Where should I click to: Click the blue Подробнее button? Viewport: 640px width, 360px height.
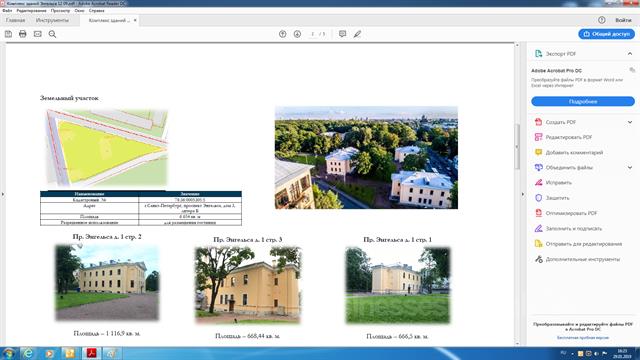(583, 101)
